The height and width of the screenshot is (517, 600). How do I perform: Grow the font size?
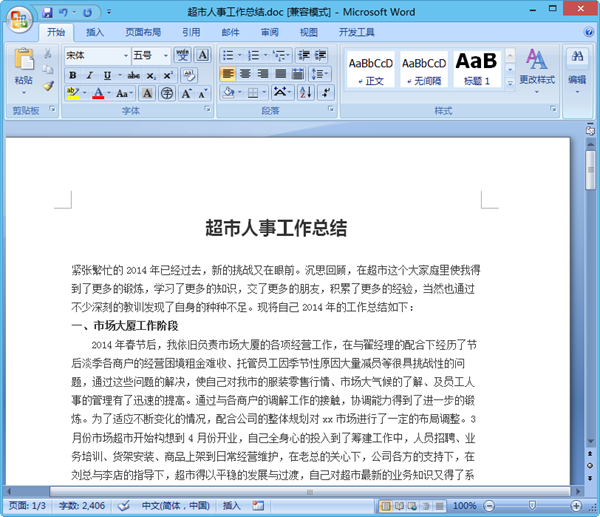point(186,93)
